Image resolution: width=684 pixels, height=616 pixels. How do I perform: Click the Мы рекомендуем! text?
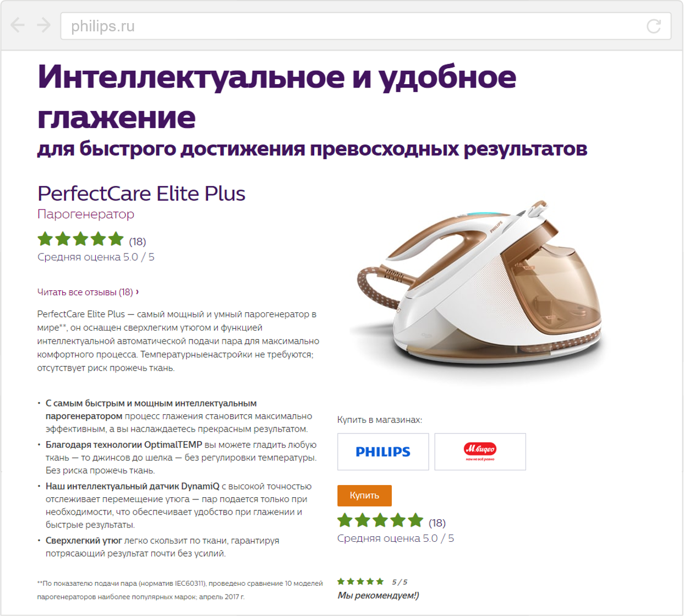point(378,595)
